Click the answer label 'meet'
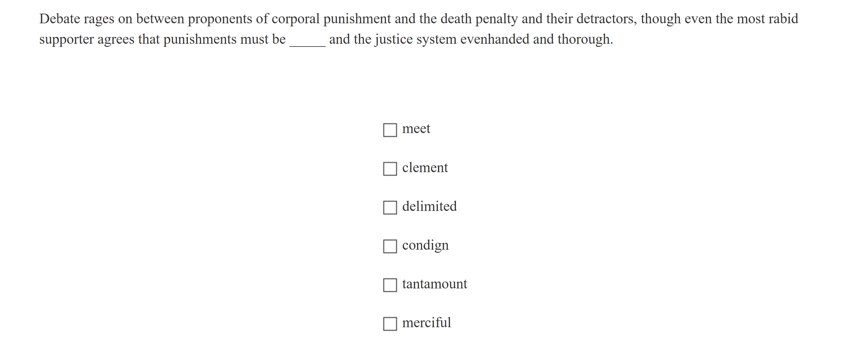This screenshot has width=868, height=343. click(x=416, y=129)
